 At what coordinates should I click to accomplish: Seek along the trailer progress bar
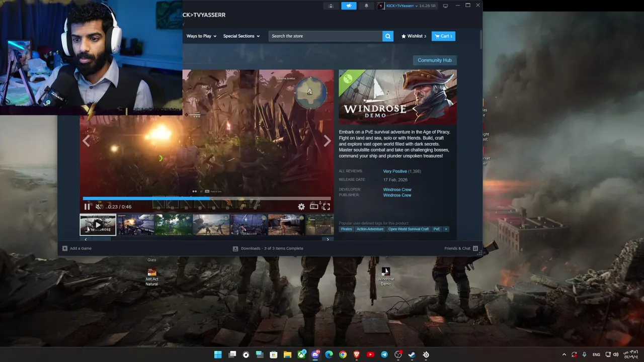coord(207,199)
